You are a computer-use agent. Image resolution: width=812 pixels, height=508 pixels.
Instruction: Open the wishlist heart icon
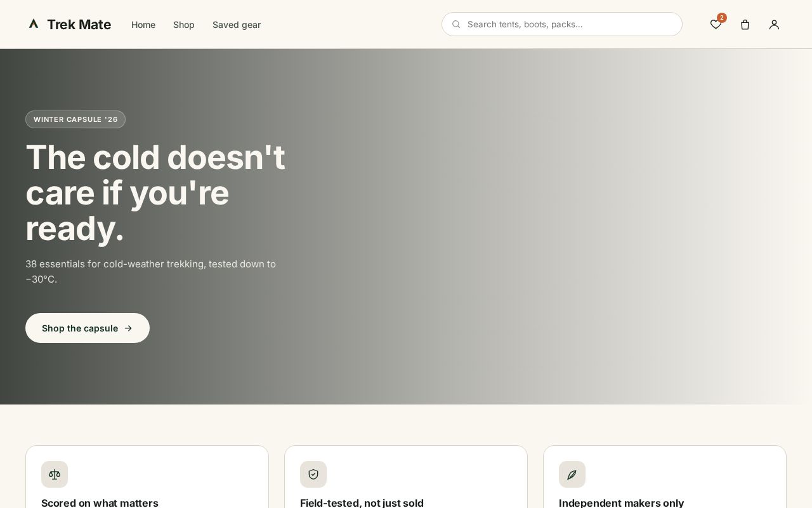(716, 24)
